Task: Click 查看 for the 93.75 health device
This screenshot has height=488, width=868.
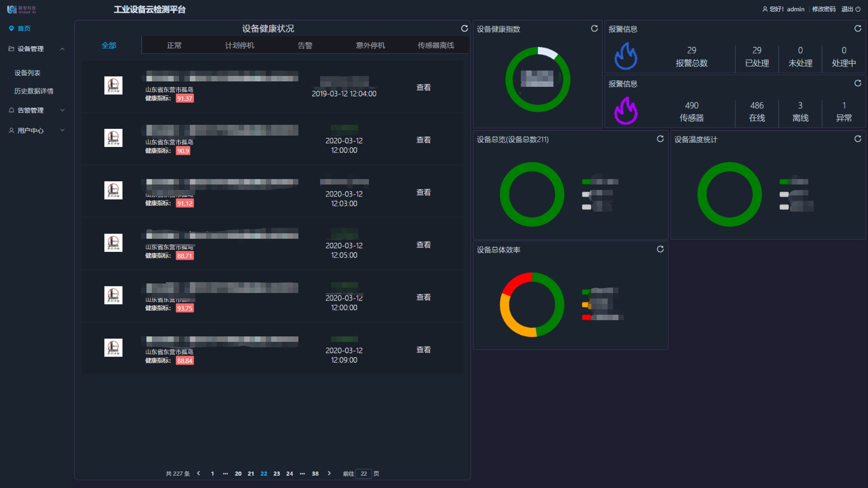Action: coord(423,297)
